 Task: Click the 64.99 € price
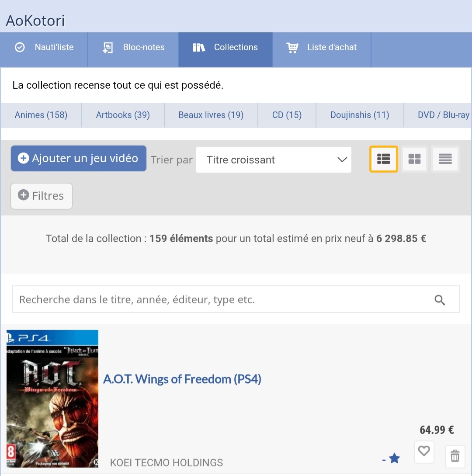click(x=437, y=430)
